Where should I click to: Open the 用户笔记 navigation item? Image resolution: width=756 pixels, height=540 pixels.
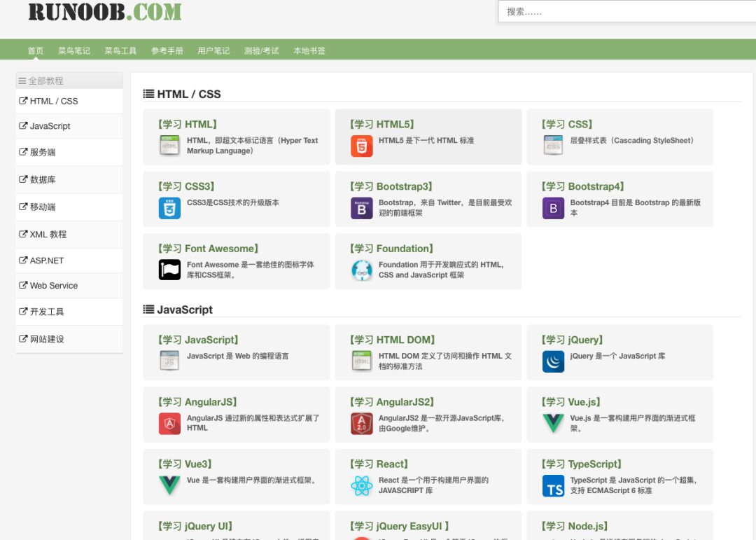[x=213, y=50]
